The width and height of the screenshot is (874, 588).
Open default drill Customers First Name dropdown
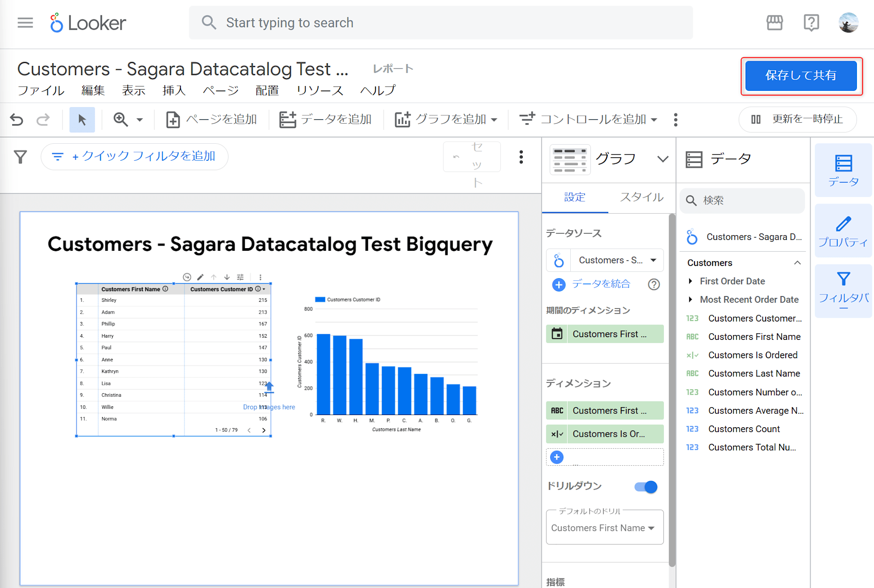605,528
